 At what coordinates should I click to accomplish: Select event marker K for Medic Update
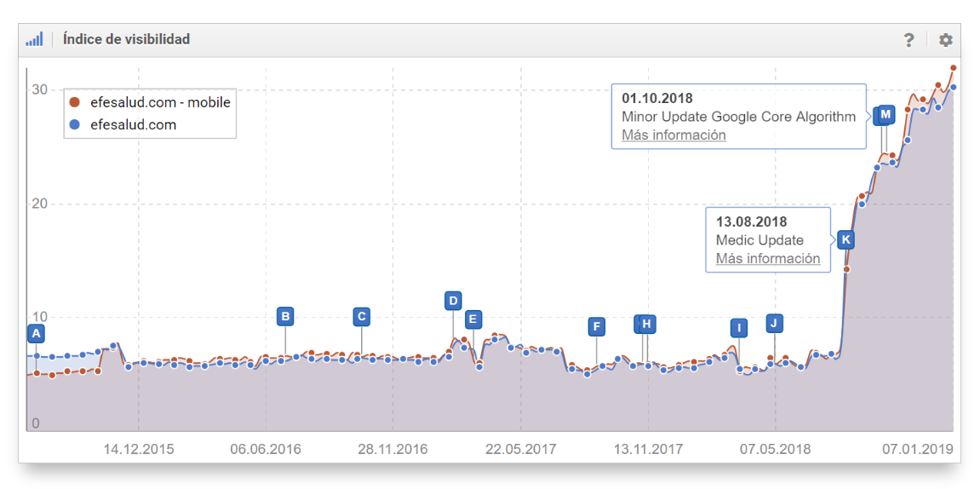coord(845,239)
